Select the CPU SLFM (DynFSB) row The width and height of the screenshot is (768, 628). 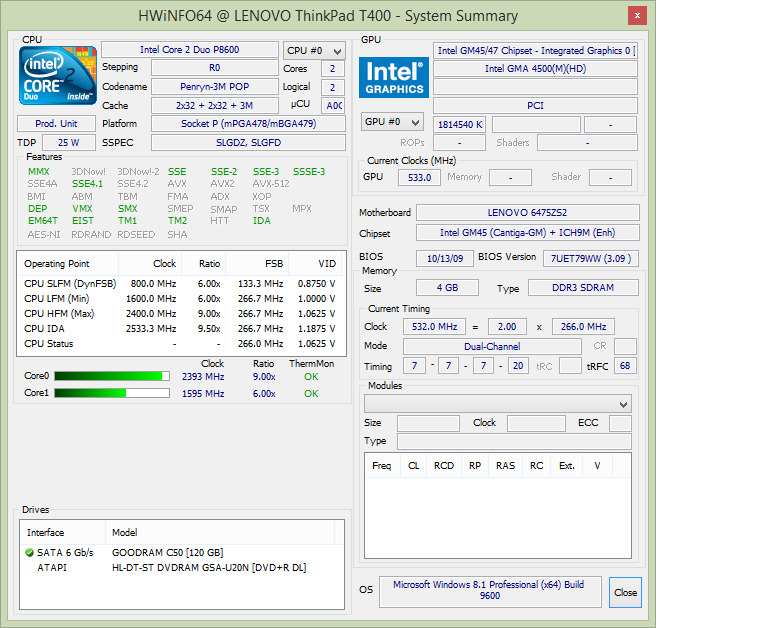tap(180, 284)
